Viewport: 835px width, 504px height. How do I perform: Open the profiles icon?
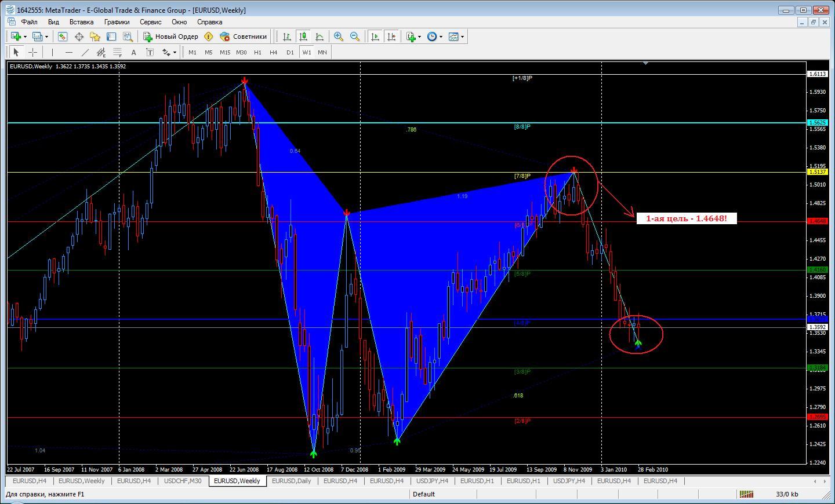click(37, 36)
